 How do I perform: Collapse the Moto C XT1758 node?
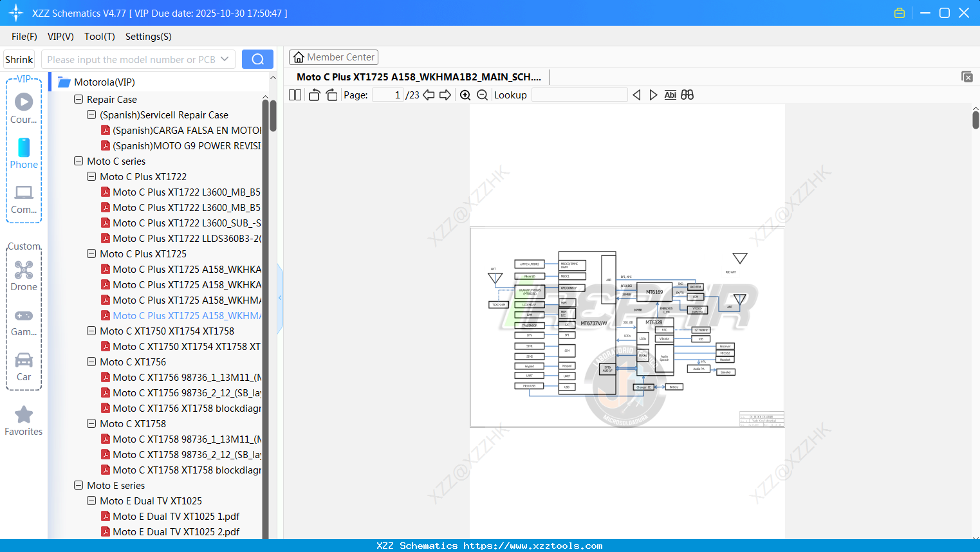point(91,424)
